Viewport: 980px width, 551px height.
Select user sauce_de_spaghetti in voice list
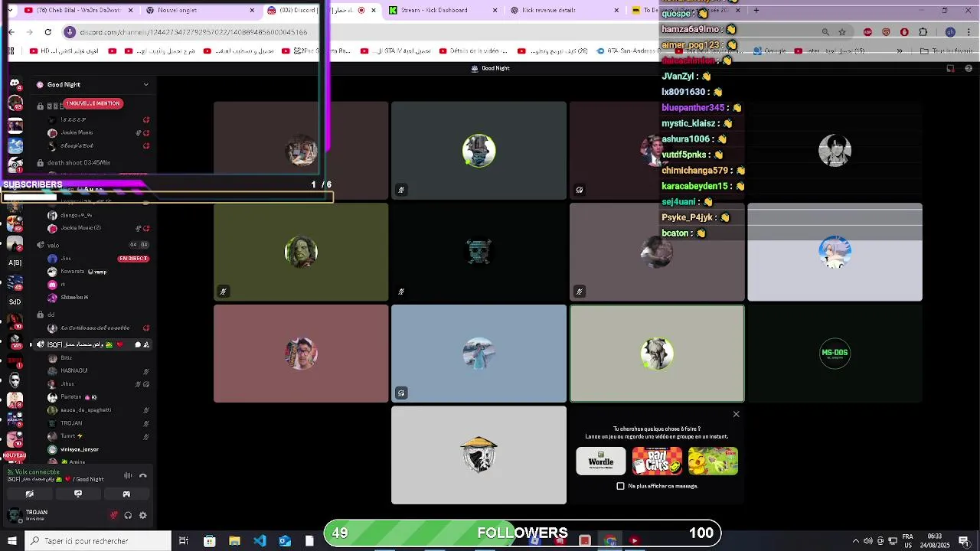point(86,410)
